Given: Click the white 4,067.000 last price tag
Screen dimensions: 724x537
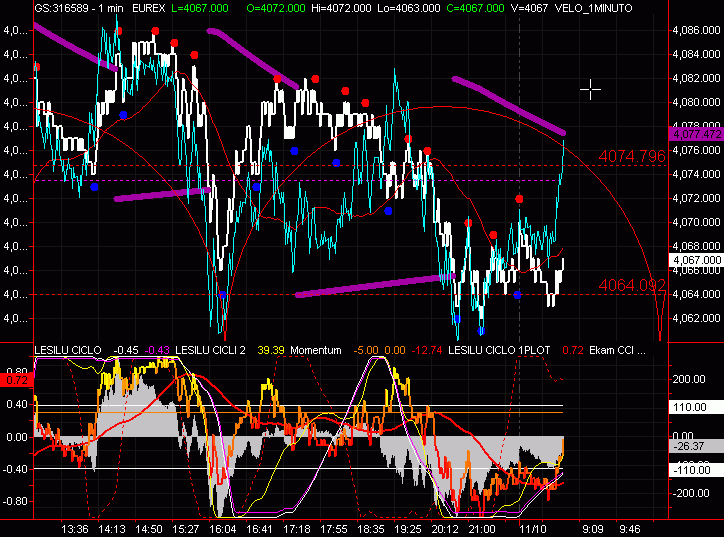Looking at the screenshot, I should [x=695, y=260].
